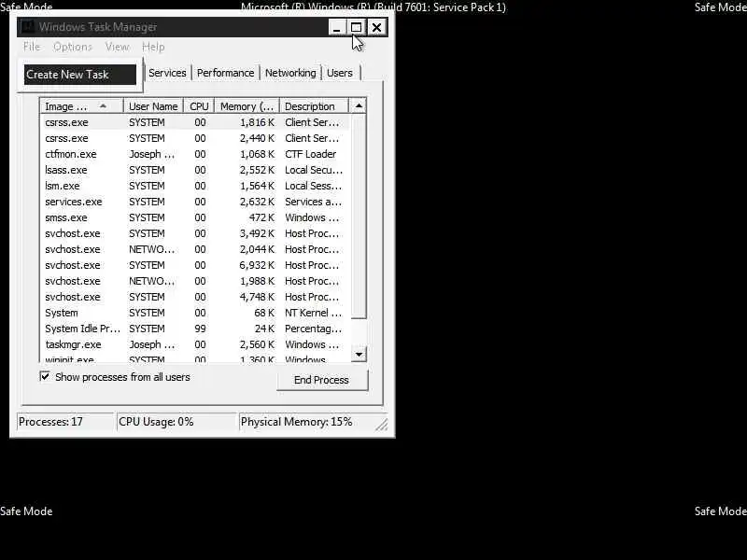Click Local Secu... description cell
The image size is (747, 560).
click(314, 170)
